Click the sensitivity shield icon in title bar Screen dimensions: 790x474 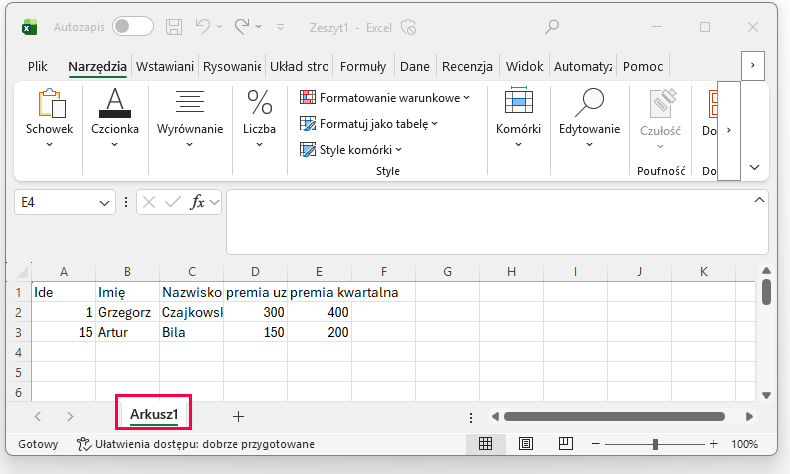point(409,27)
